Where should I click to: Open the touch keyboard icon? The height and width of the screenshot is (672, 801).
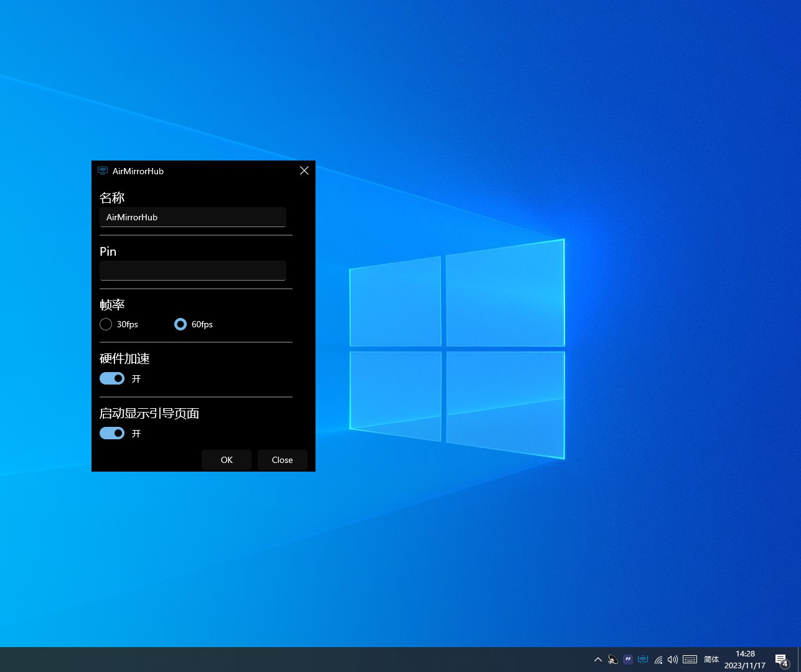click(x=690, y=660)
